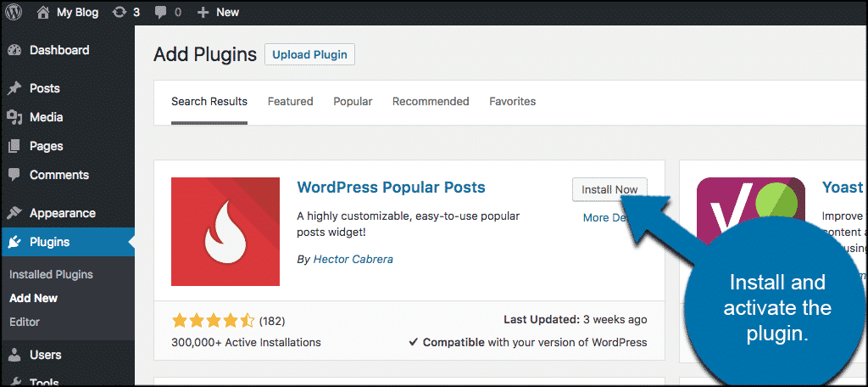This screenshot has width=868, height=387.
Task: Click 300,000+ Active Installations text
Action: click(247, 343)
